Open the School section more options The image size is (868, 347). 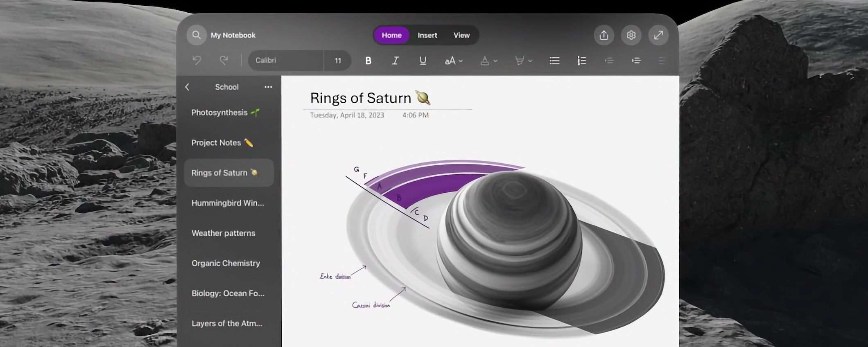[x=268, y=87]
